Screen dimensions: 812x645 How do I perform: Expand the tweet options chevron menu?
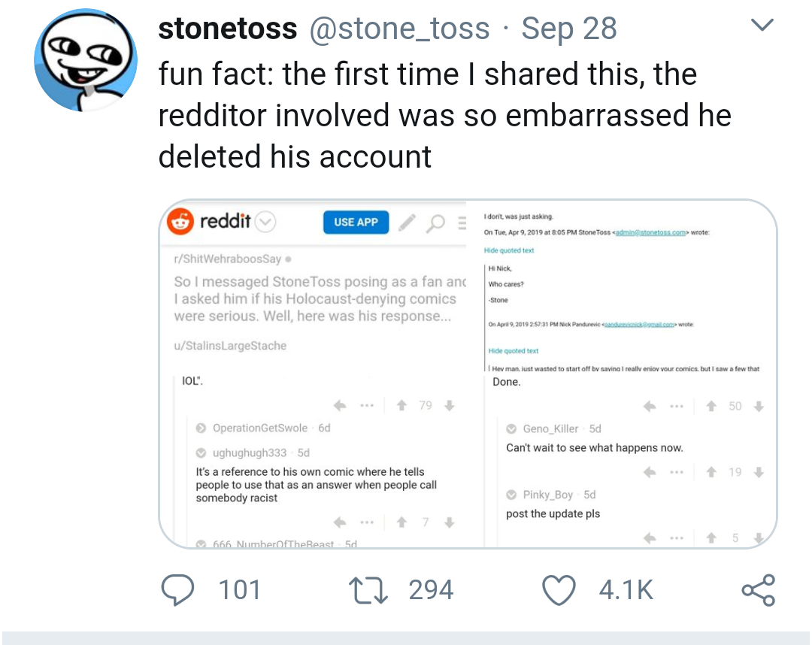(762, 25)
